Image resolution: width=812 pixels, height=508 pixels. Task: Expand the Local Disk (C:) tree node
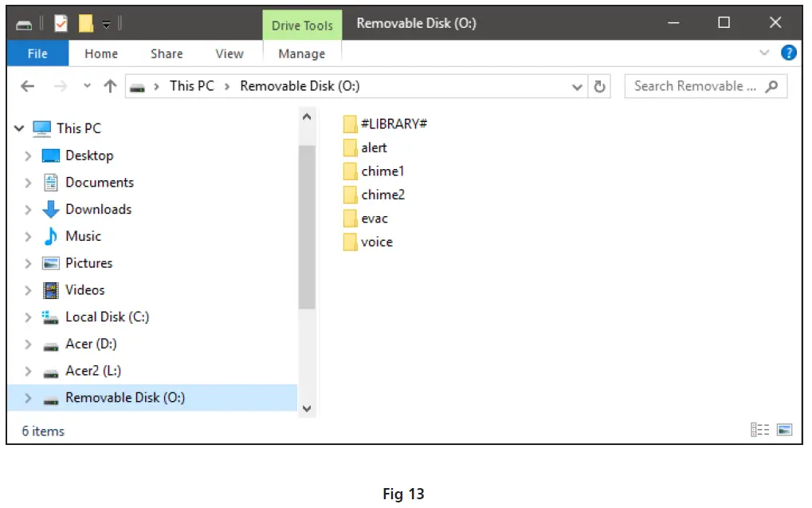coord(28,317)
